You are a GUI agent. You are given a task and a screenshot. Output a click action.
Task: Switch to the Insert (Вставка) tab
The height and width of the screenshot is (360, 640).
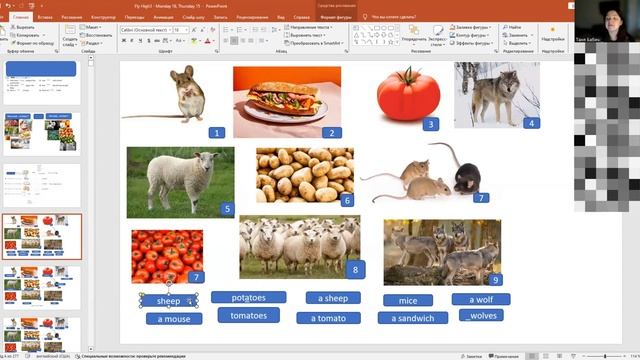pos(45,17)
